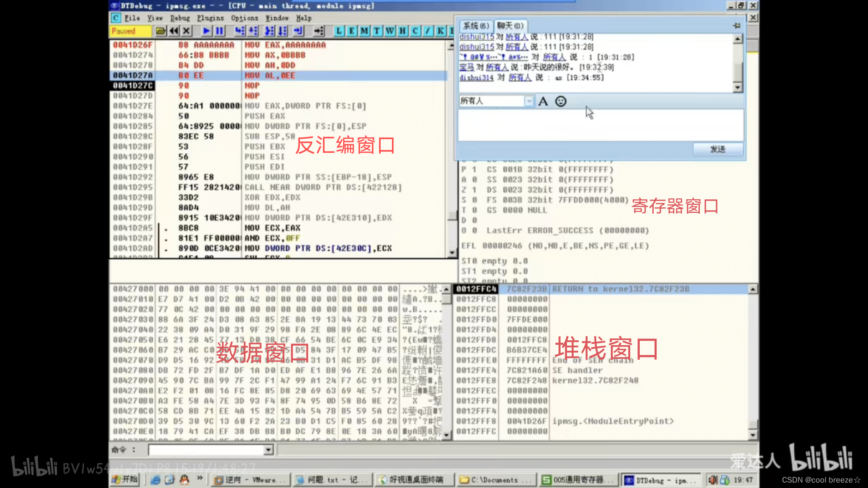Open the Options menu

[x=245, y=18]
